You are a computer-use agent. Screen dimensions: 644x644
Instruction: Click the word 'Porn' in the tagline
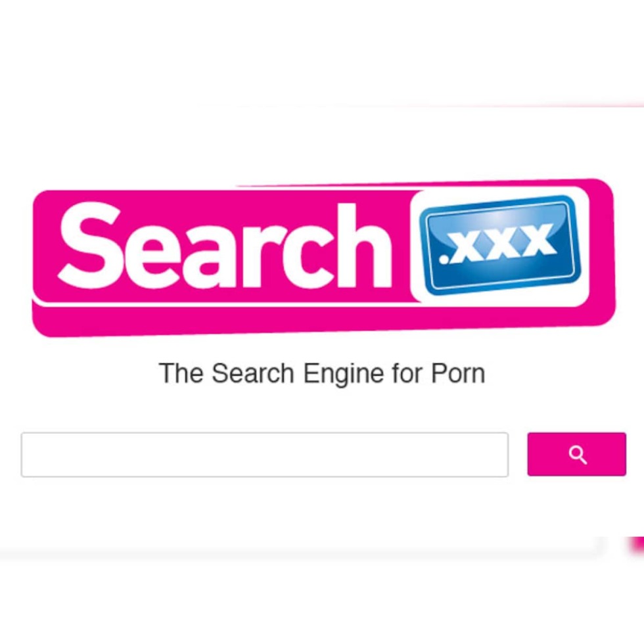[458, 373]
